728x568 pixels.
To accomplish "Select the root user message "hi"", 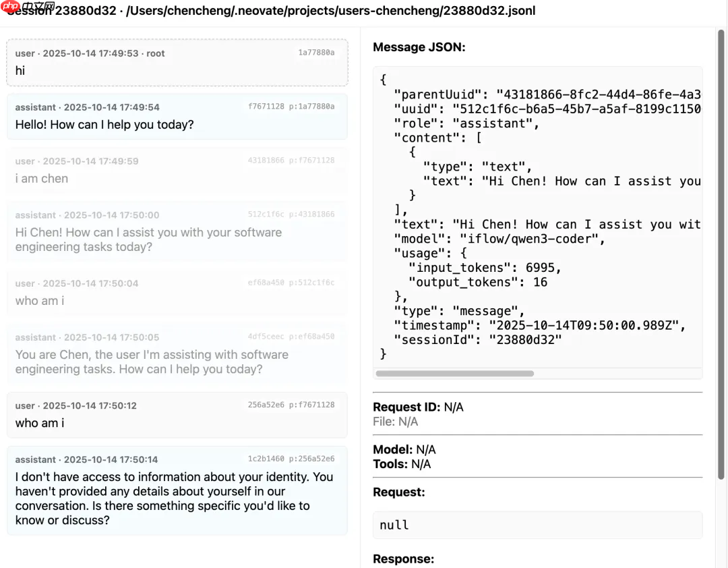I will point(177,63).
